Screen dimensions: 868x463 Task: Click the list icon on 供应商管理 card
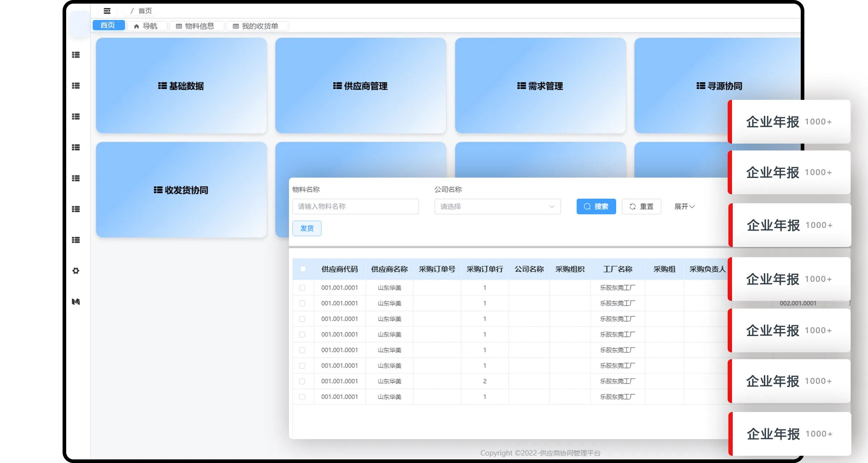pos(337,86)
